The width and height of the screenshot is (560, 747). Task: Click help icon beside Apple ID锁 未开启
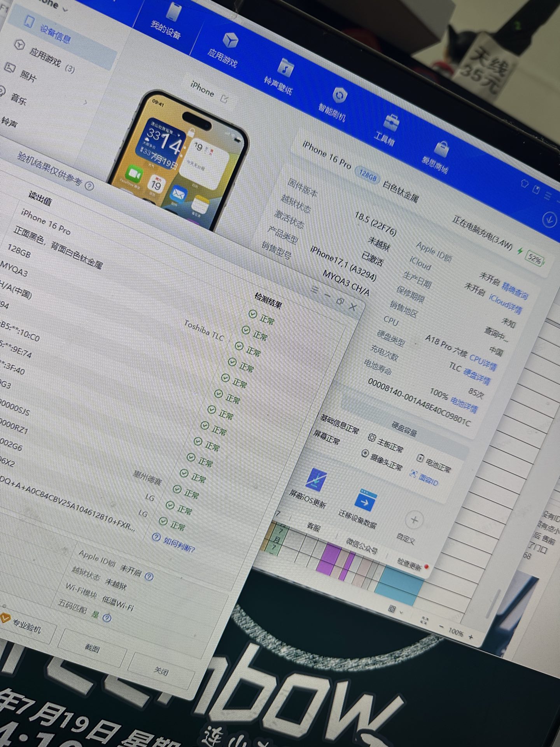[149, 576]
